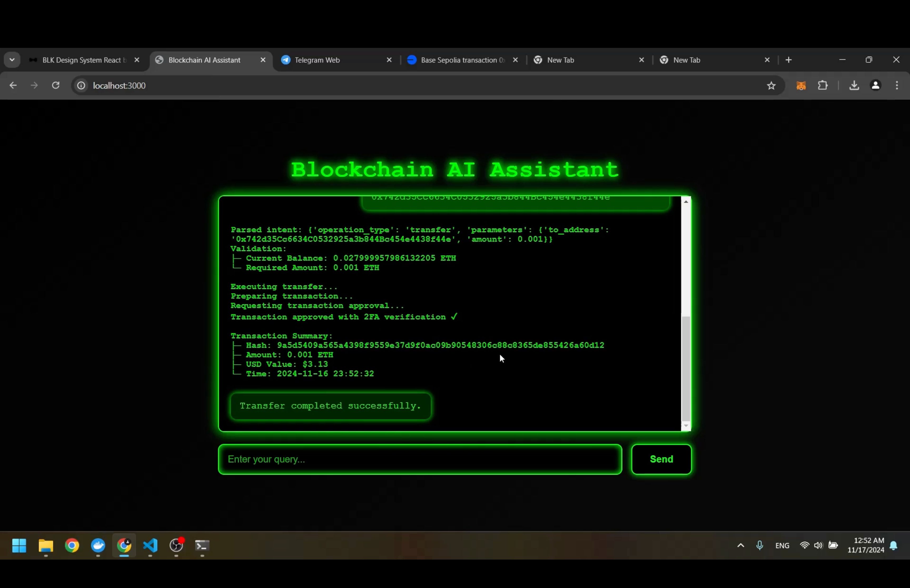Go back to the previous page

click(13, 86)
